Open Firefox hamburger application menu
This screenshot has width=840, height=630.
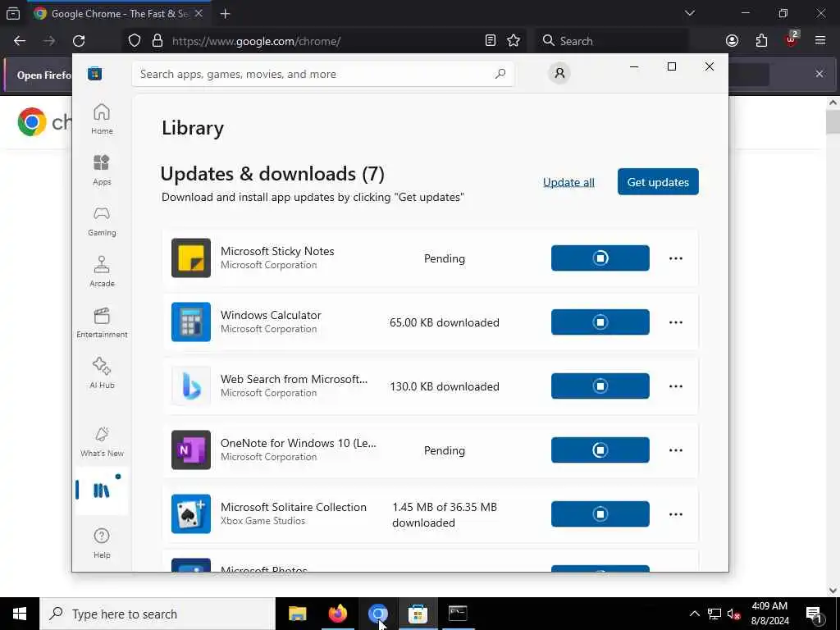[x=820, y=40]
